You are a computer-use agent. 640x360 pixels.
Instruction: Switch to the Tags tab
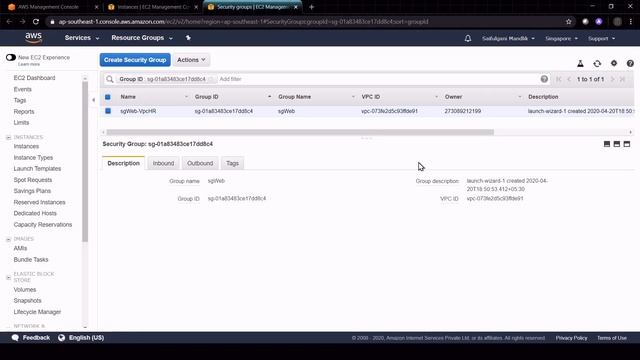(x=232, y=163)
